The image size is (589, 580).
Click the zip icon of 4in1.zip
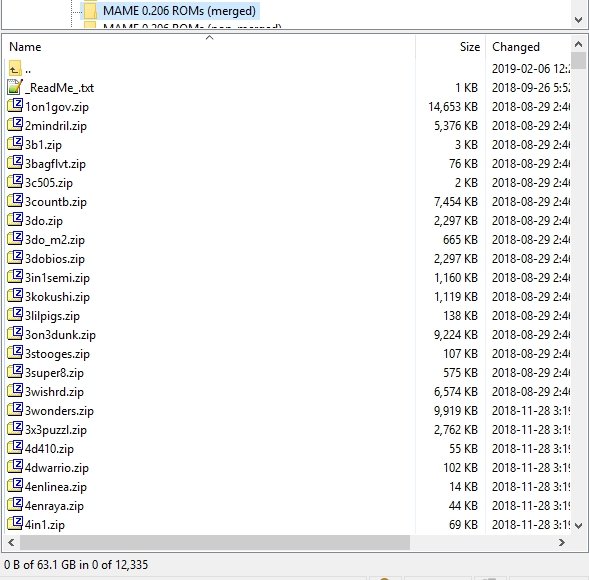pyautogui.click(x=15, y=523)
